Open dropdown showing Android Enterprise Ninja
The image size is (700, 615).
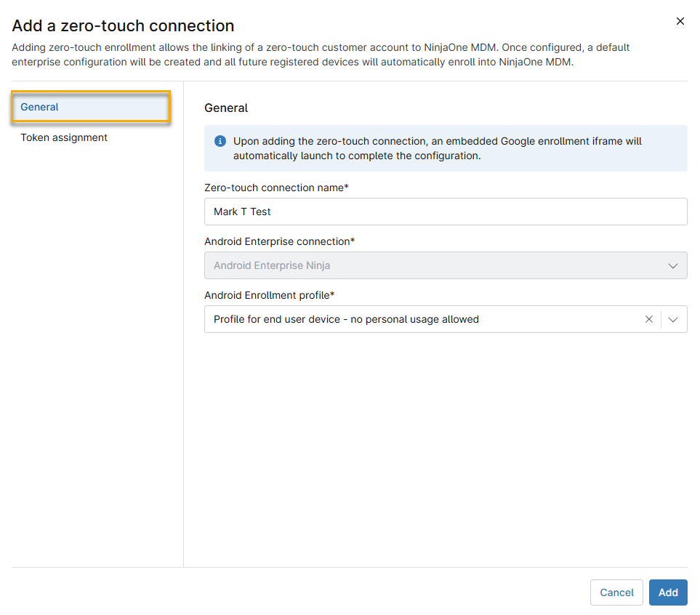pyautogui.click(x=436, y=265)
